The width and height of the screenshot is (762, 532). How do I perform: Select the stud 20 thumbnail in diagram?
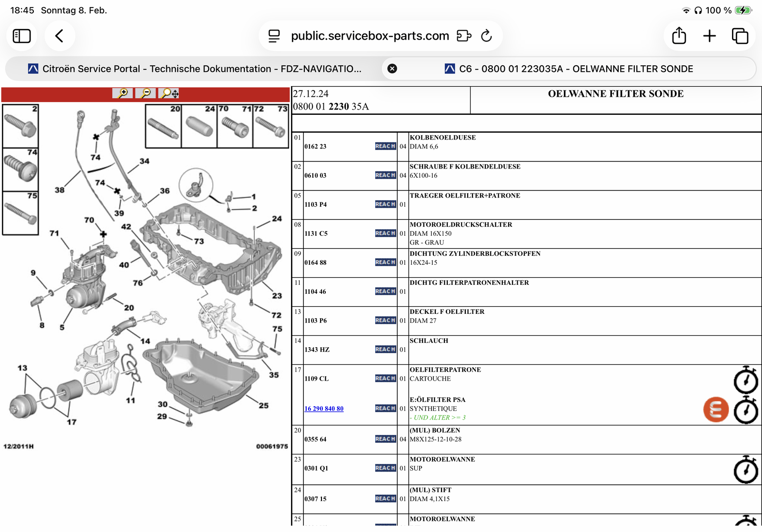coord(163,126)
